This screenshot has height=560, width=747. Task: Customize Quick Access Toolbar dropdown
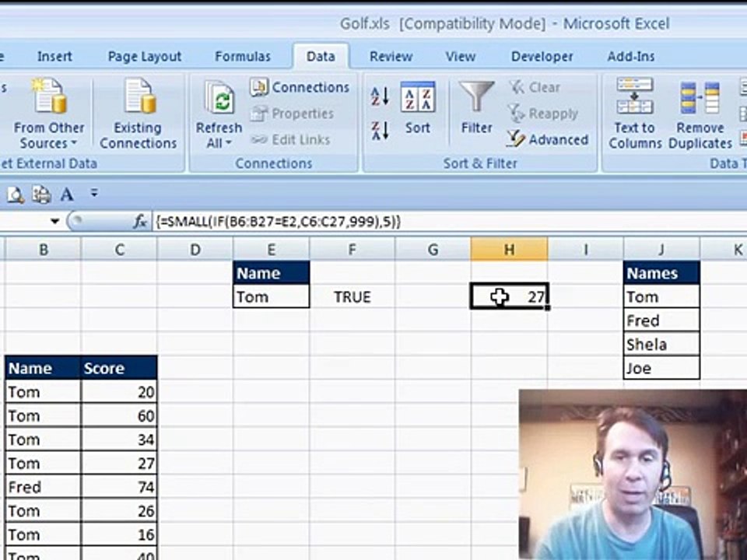tap(94, 193)
